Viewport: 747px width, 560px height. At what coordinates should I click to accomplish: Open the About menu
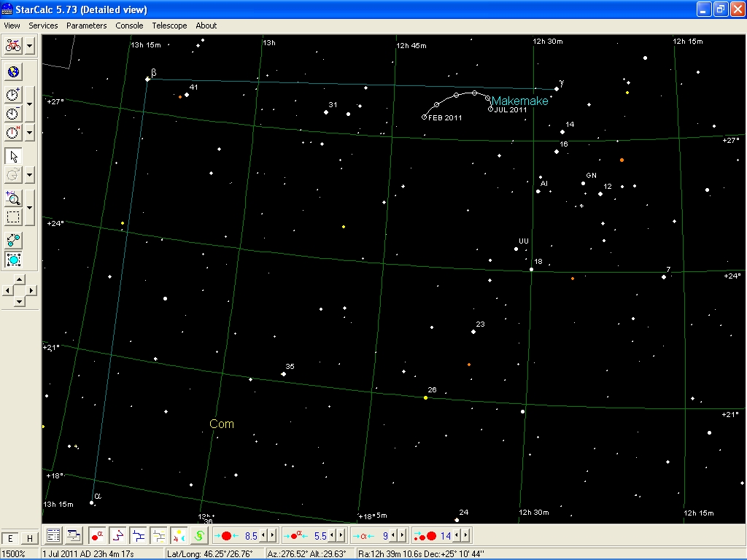pyautogui.click(x=206, y=26)
